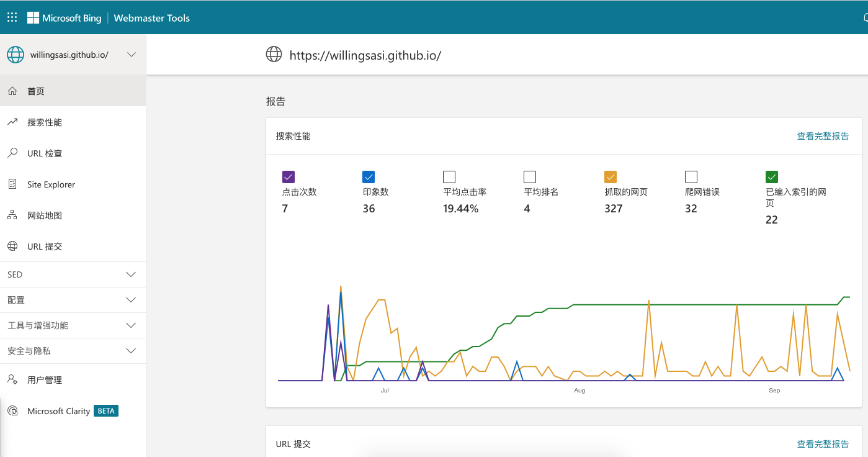Open the app launcher grid icon
Viewport: 868px width, 457px height.
point(12,17)
